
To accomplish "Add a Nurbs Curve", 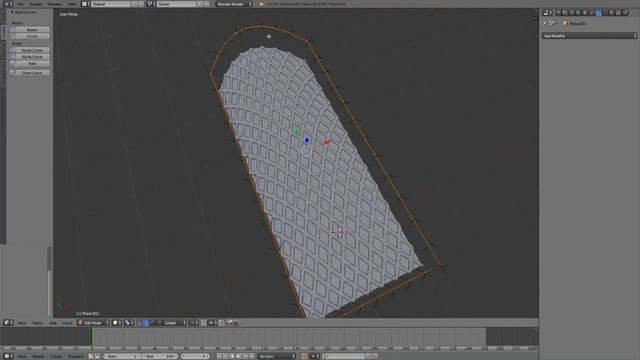I will pyautogui.click(x=30, y=50).
